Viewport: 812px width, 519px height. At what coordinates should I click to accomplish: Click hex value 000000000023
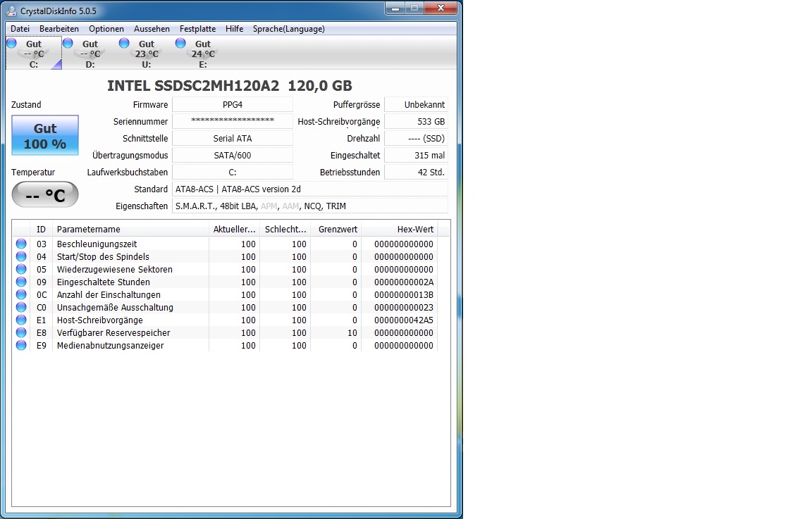(x=404, y=307)
